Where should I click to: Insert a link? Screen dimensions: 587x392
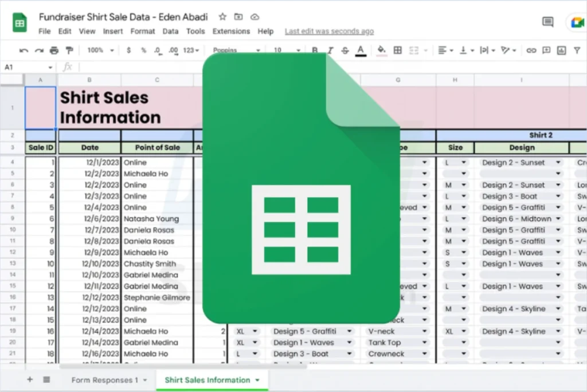pyautogui.click(x=531, y=50)
